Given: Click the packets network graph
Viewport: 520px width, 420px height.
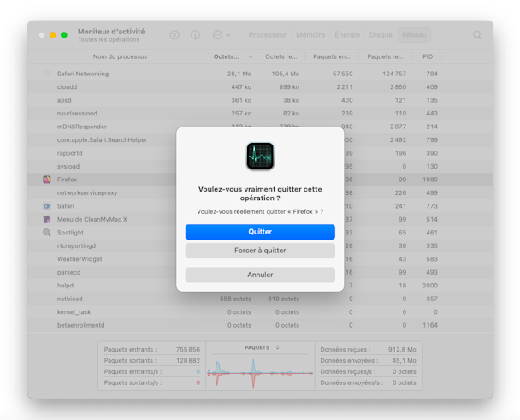Looking at the screenshot, I should pos(260,372).
